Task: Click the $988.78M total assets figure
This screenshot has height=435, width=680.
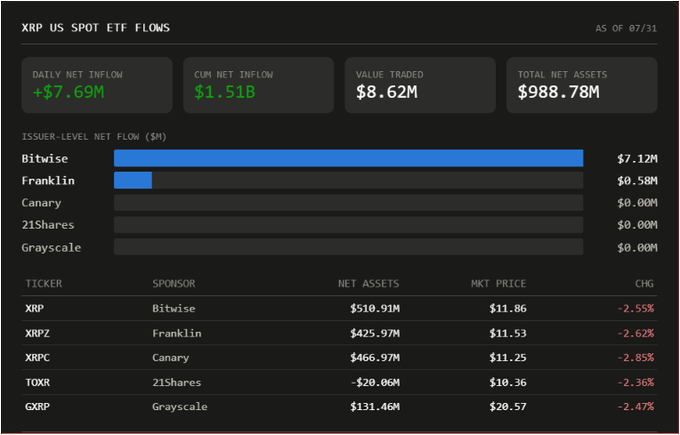Action: point(559,92)
